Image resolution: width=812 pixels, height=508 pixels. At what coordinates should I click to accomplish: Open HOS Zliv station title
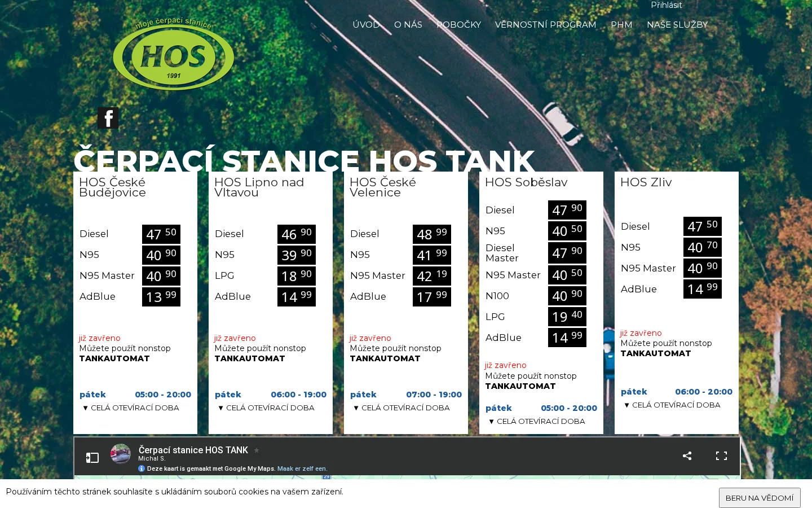(646, 182)
